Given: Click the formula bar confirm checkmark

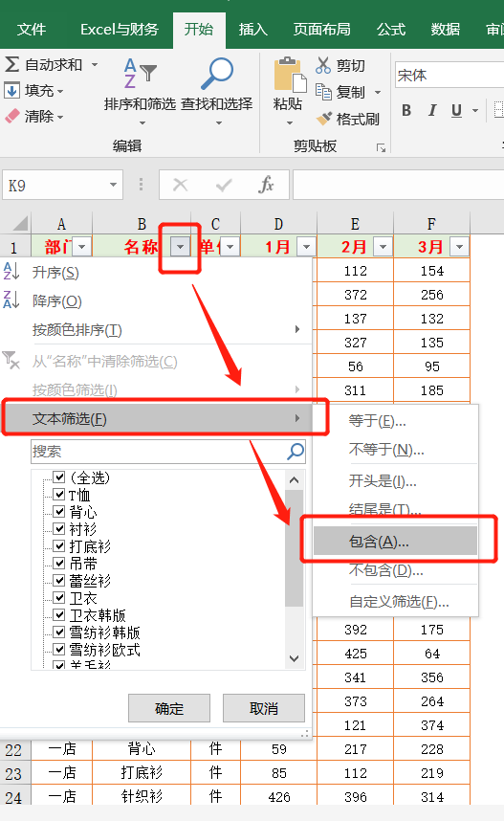Looking at the screenshot, I should (224, 185).
